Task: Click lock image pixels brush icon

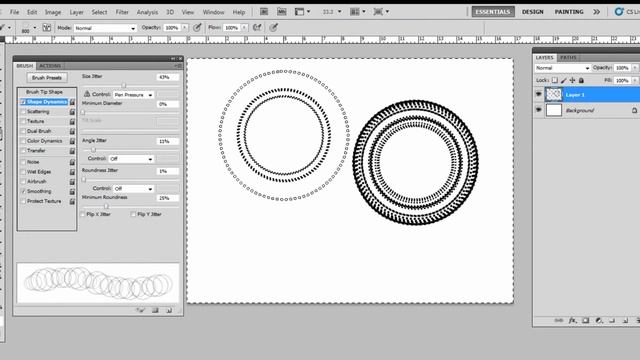Action: [x=564, y=80]
